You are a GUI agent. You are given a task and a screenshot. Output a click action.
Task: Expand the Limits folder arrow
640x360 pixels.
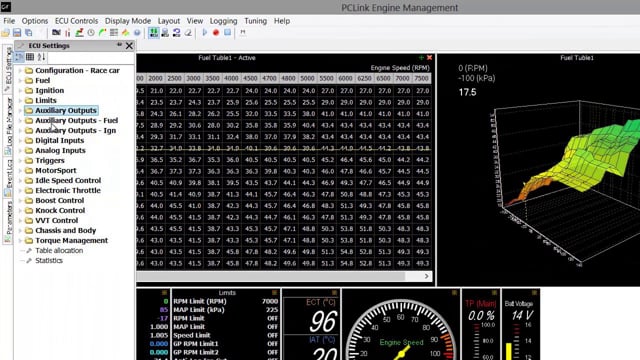click(x=20, y=100)
